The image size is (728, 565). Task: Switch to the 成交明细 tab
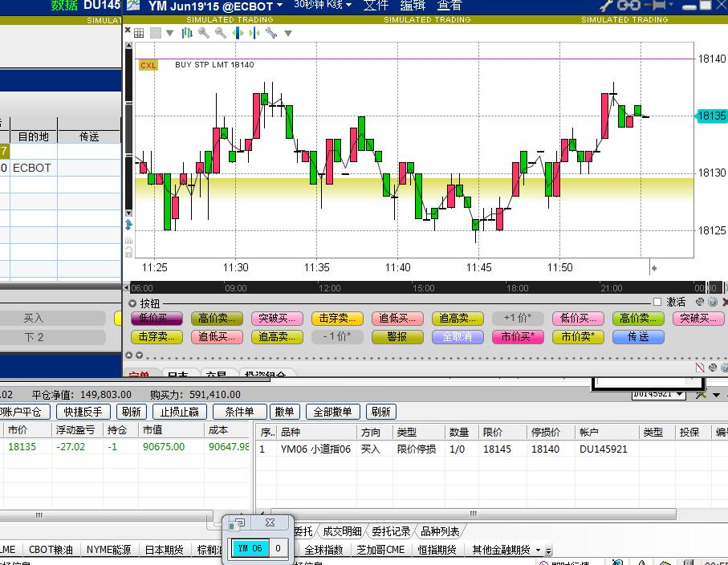tap(343, 531)
